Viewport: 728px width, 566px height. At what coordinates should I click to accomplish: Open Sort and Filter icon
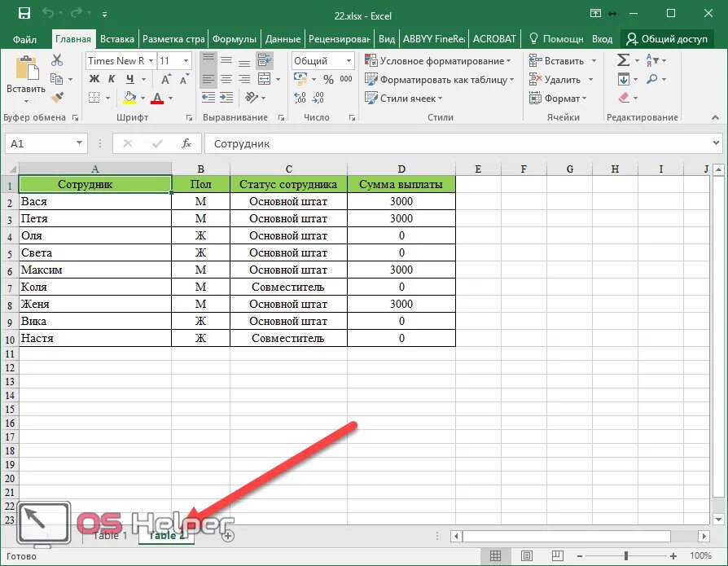(x=651, y=60)
